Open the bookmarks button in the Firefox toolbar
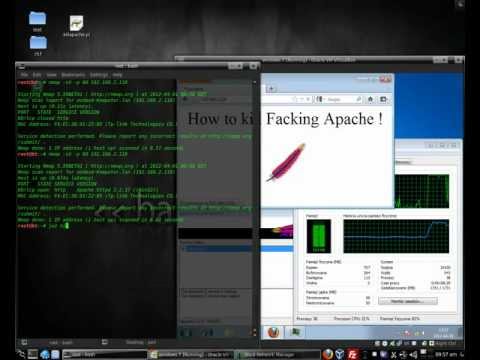The width and height of the screenshot is (480, 360). click(383, 99)
